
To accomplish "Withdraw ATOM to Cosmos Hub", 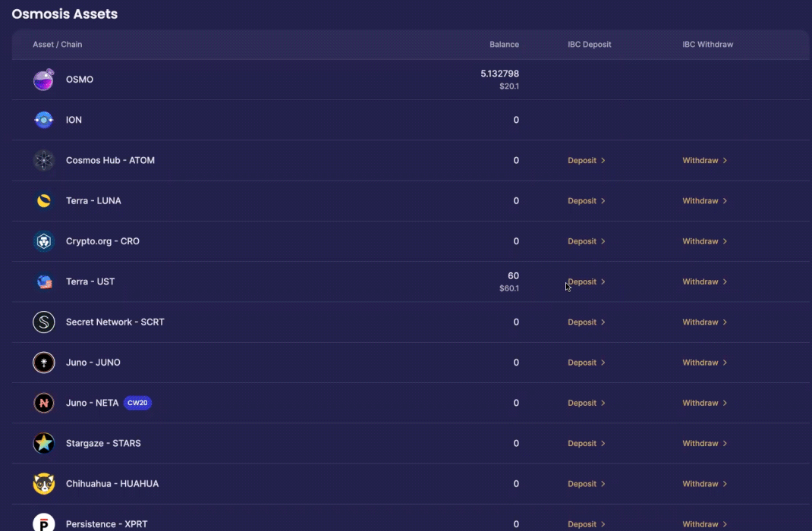I will [705, 161].
